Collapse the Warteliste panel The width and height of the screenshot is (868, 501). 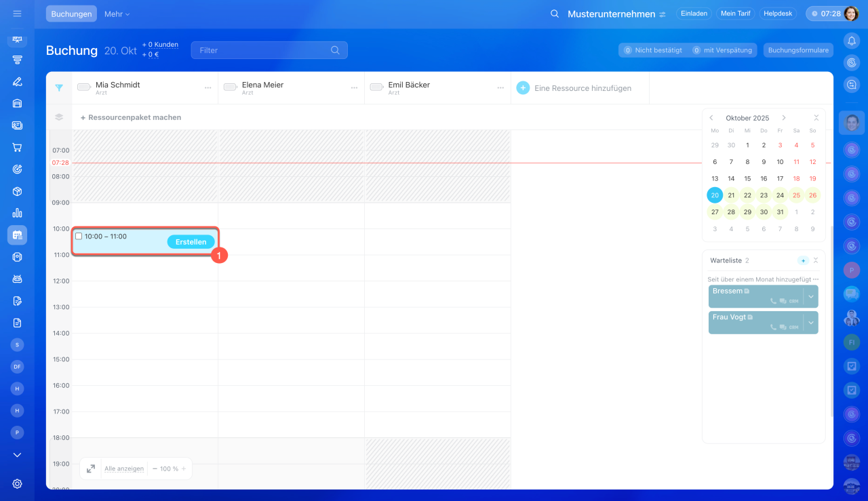coord(816,260)
